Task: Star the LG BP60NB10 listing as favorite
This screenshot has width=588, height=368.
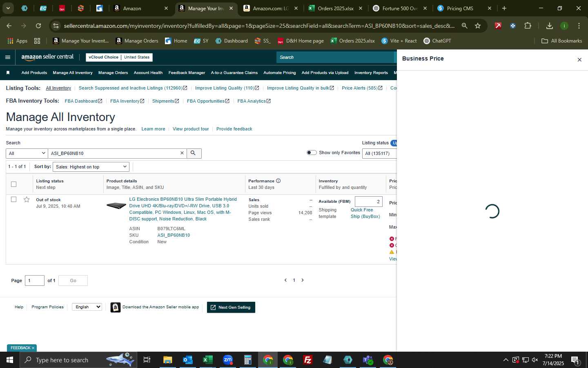Action: [27, 200]
